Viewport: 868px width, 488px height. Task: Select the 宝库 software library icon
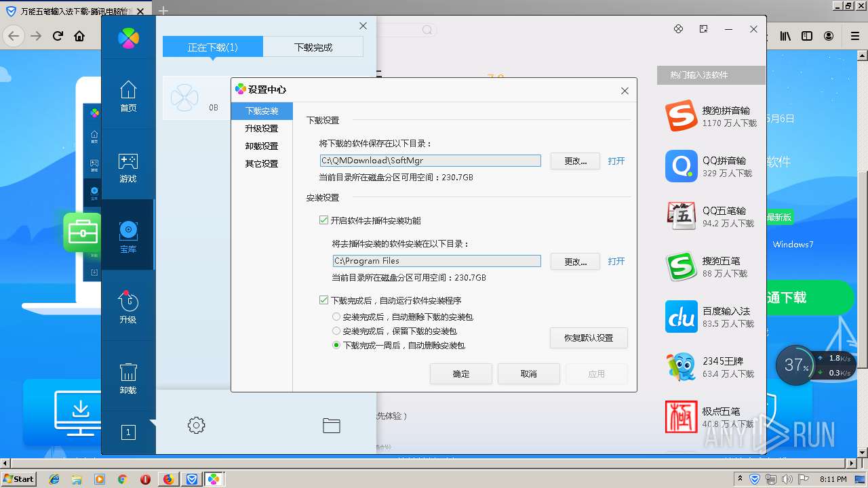click(x=128, y=230)
